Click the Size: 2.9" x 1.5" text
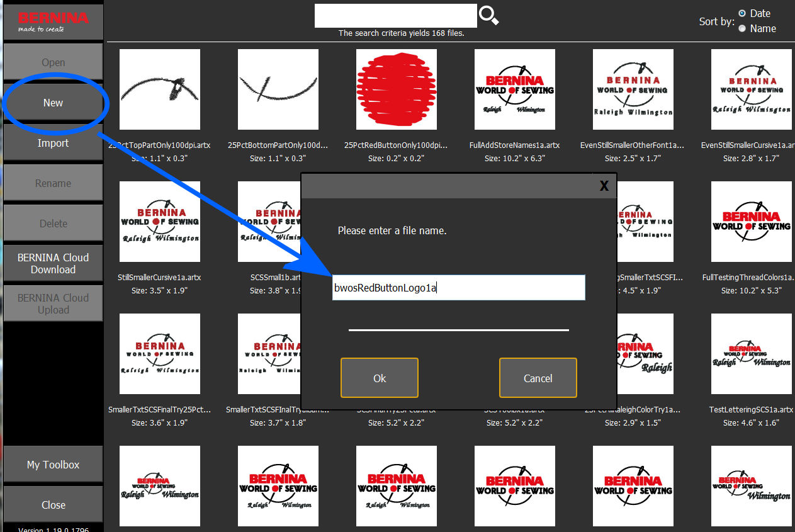795x532 pixels. [x=633, y=423]
